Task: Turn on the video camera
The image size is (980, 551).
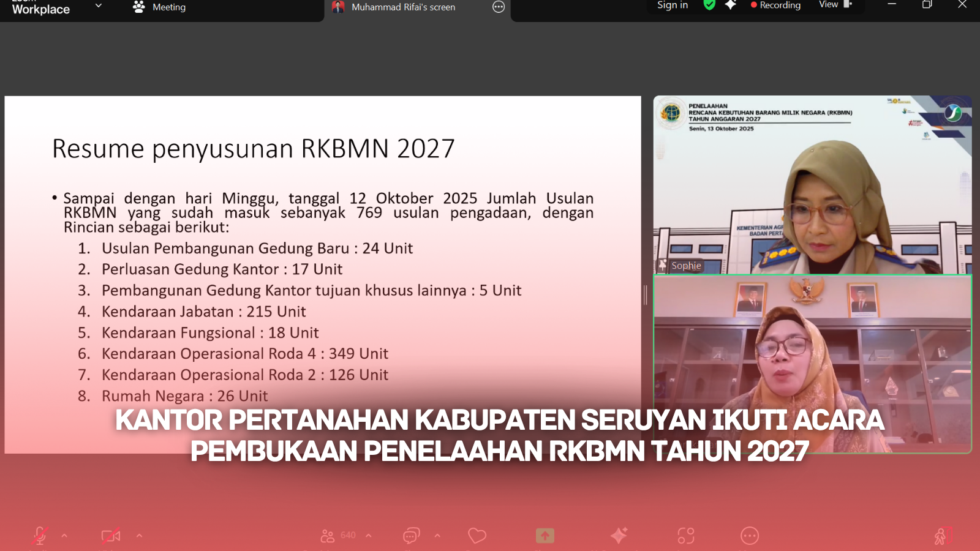Action: (111, 536)
